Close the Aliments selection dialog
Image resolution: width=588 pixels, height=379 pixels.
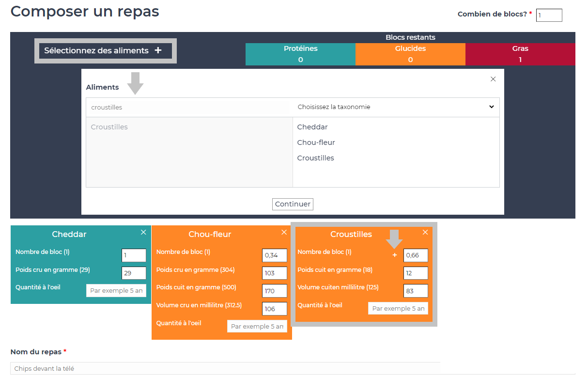click(x=493, y=79)
